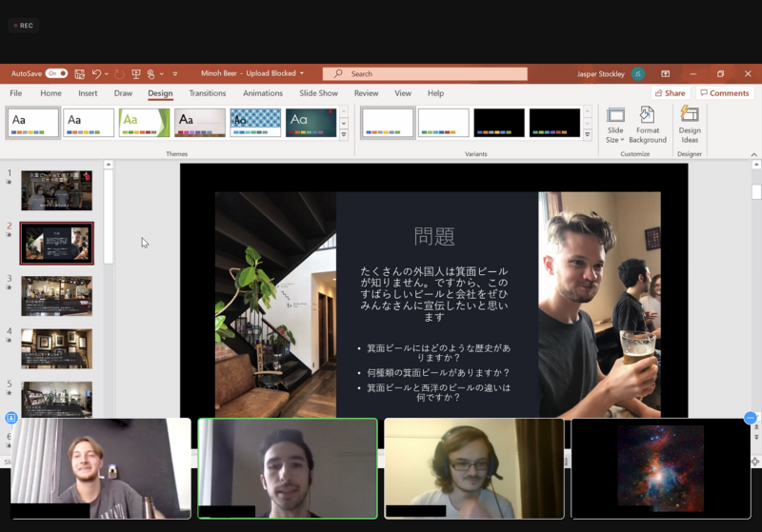Click the Format Background button
Image resolution: width=762 pixels, height=532 pixels.
coord(648,126)
